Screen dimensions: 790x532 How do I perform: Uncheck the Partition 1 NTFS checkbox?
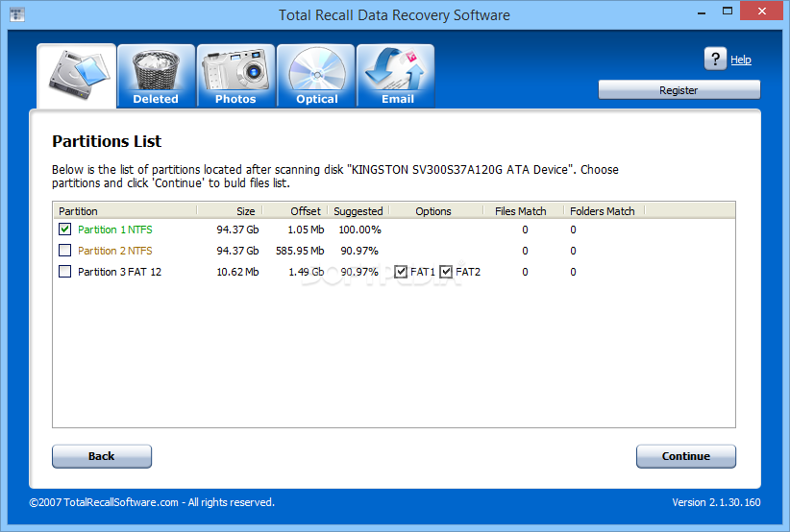[65, 230]
